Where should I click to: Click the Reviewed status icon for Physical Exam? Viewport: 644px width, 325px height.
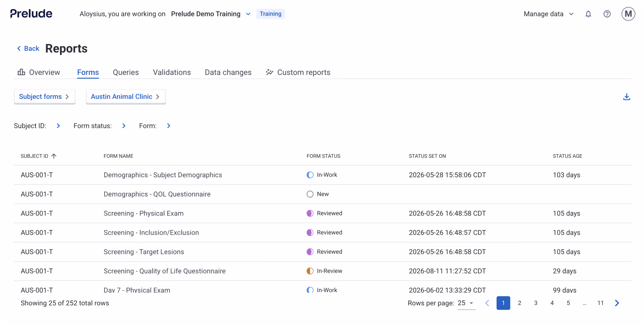310,213
